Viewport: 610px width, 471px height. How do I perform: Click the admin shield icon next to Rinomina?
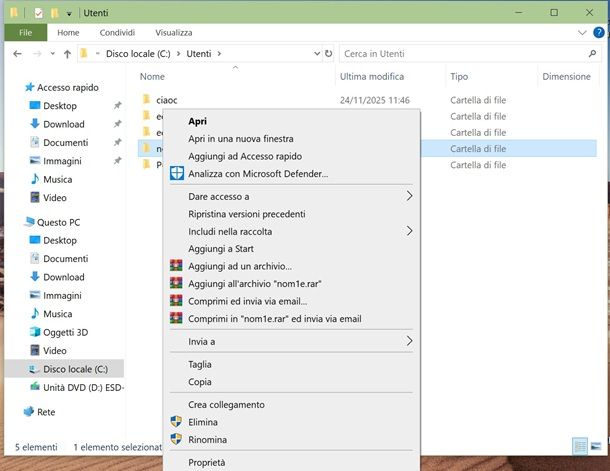tap(176, 439)
